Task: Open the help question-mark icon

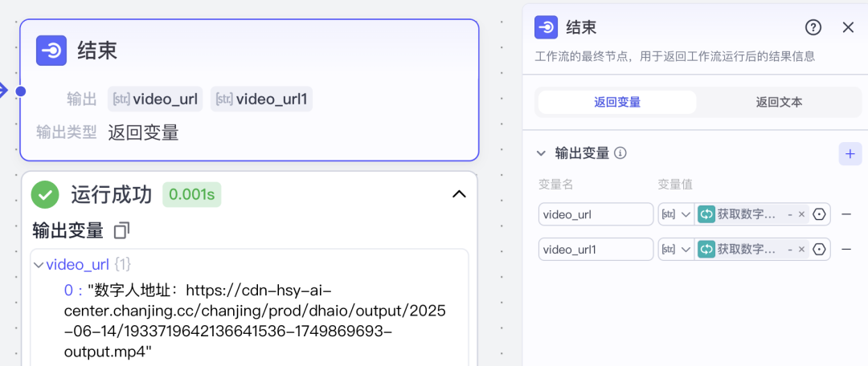Action: [813, 27]
